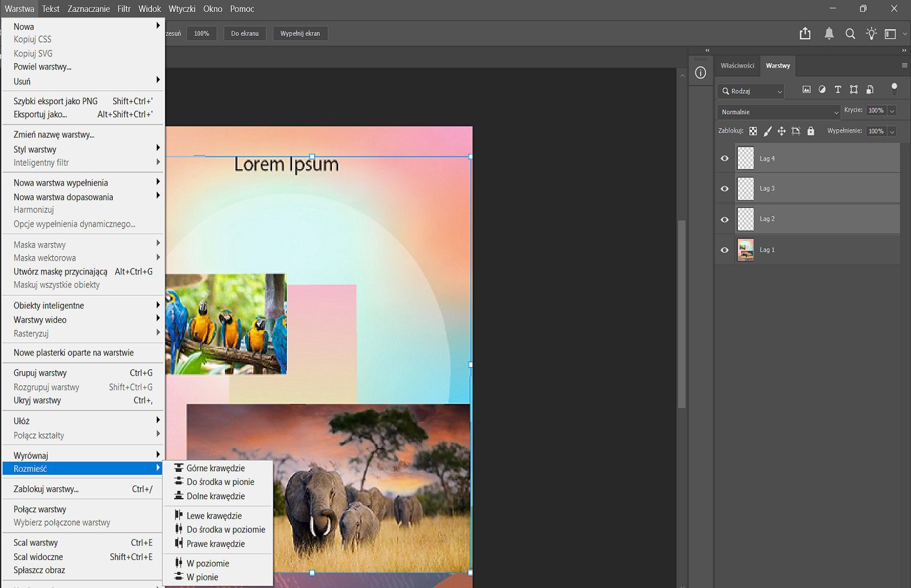Filter layers by text type icon
911x588 pixels.
tap(838, 89)
